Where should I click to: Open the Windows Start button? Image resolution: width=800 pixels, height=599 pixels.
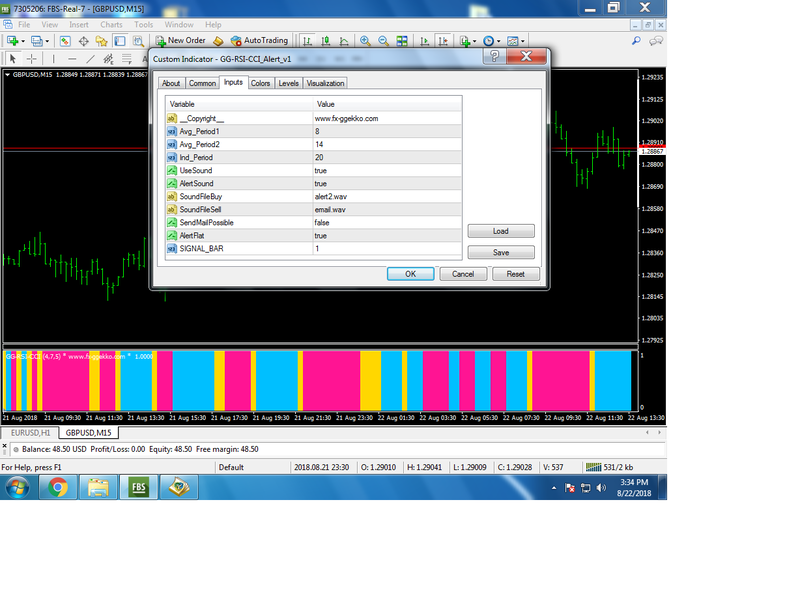[x=18, y=487]
